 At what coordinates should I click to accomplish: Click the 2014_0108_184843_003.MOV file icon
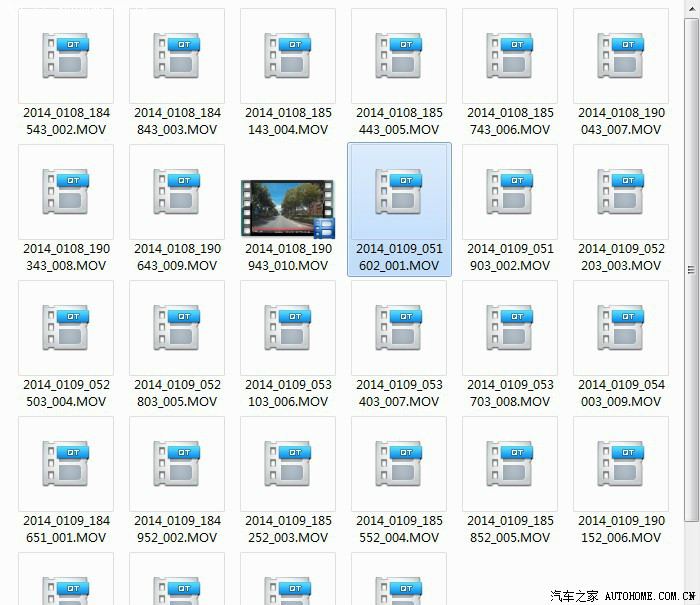pos(177,56)
